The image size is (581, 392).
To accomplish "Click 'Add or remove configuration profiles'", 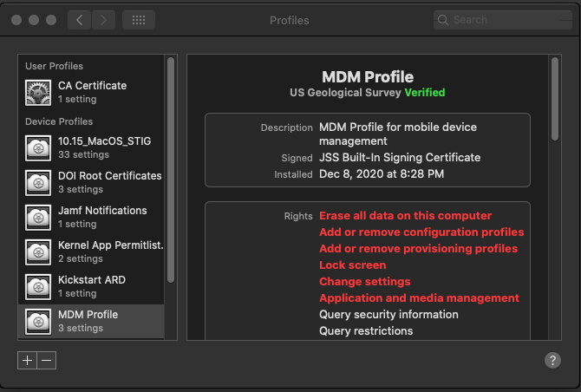I will click(x=421, y=232).
